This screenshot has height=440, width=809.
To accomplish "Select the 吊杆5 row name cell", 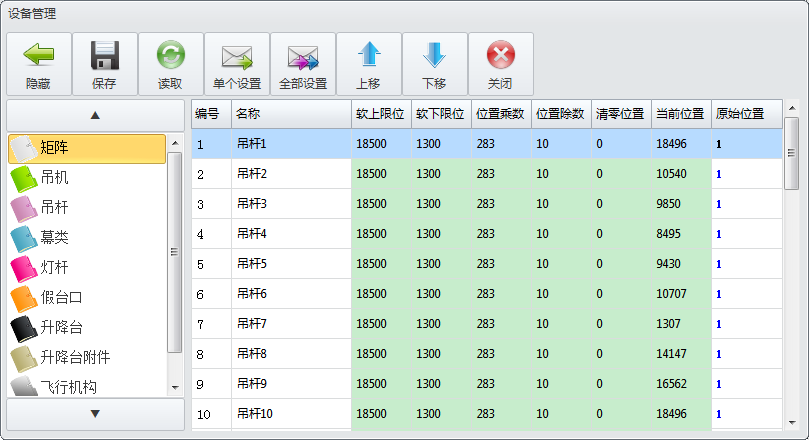I will (290, 264).
